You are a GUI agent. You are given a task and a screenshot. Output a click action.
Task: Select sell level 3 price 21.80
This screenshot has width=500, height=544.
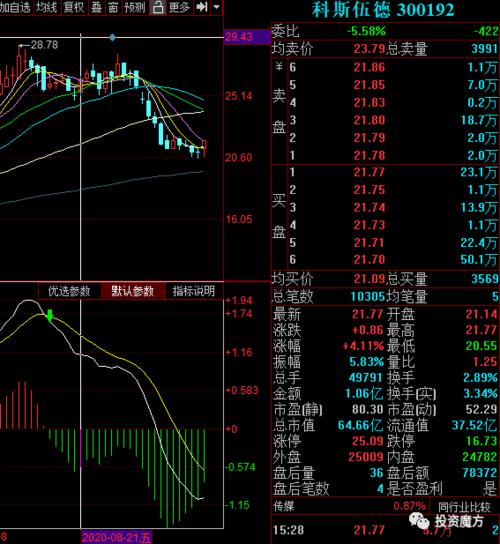369,120
